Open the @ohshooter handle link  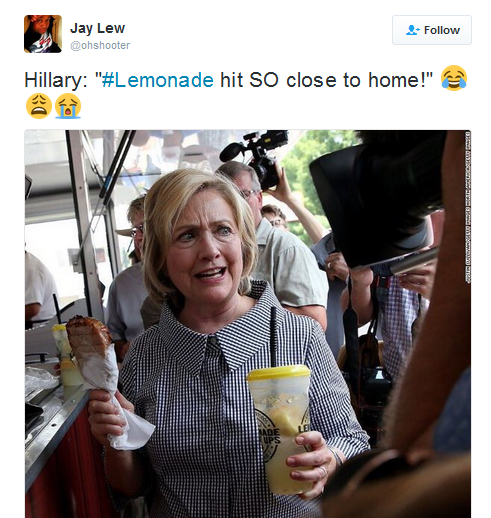pos(100,45)
